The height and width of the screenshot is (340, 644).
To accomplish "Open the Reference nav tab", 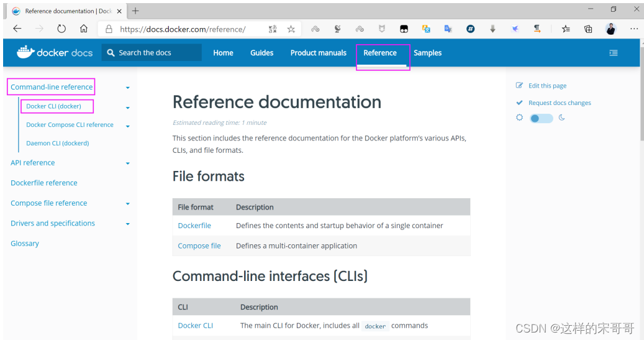I will (x=380, y=53).
